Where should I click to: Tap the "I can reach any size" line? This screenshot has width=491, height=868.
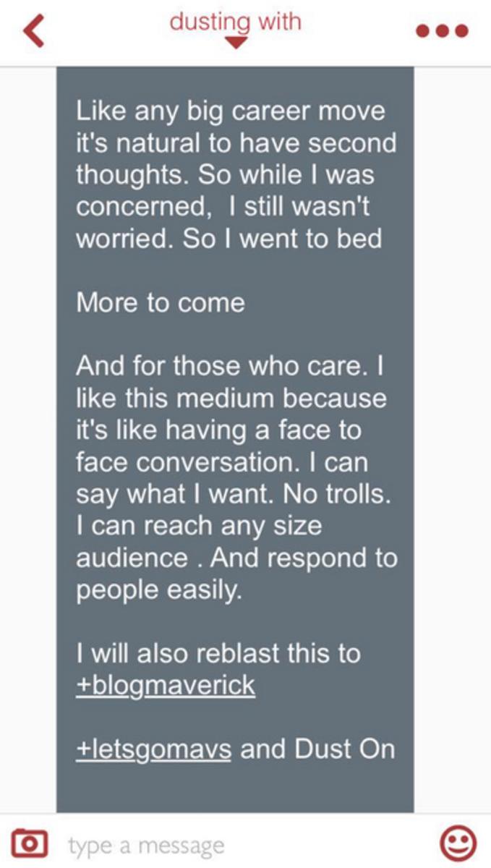(x=199, y=526)
